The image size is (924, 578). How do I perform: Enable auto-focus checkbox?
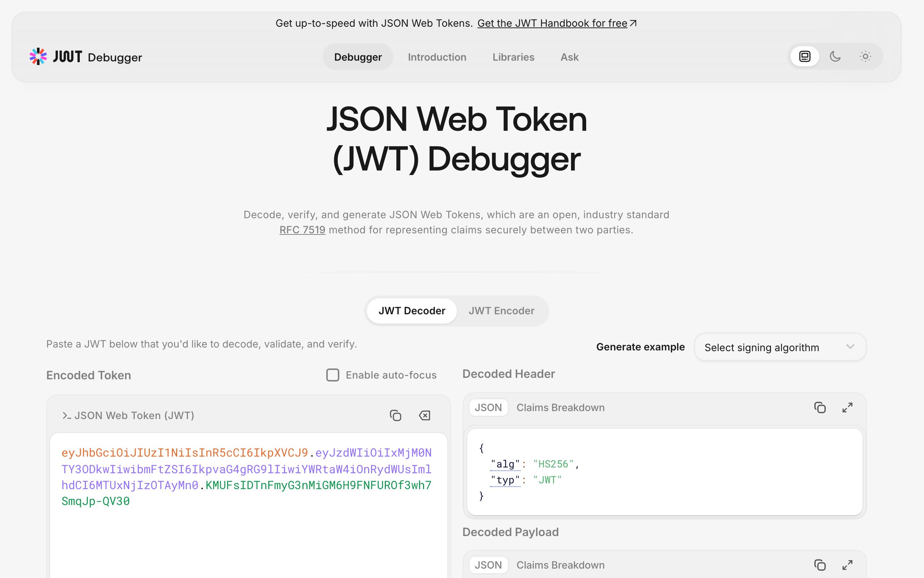click(332, 375)
